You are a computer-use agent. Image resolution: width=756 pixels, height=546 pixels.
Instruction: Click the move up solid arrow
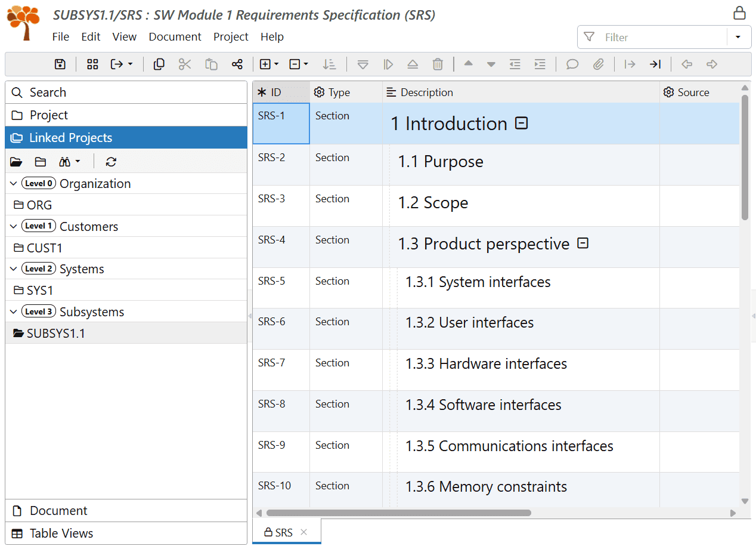(x=469, y=64)
